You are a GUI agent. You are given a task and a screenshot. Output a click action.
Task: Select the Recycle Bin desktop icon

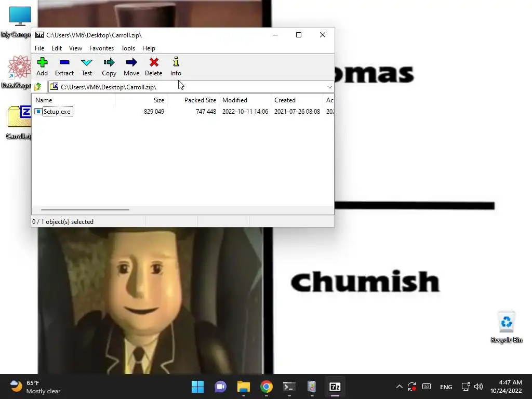click(x=506, y=327)
